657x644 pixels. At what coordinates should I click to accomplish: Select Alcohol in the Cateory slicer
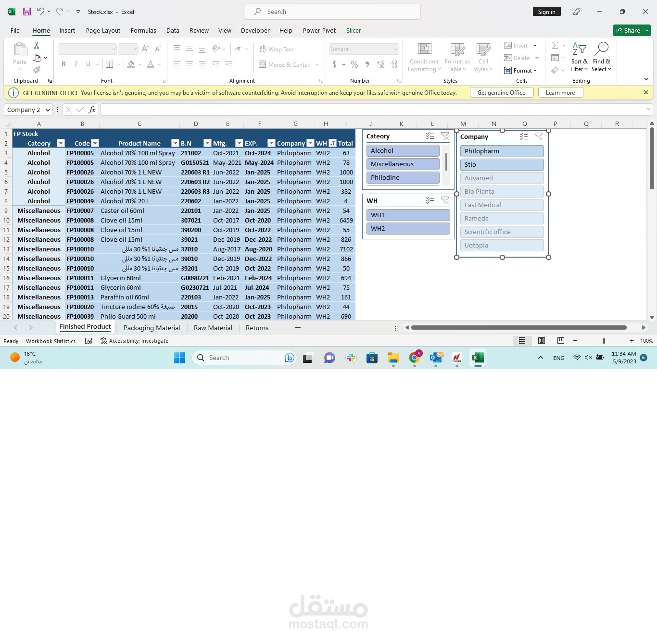point(403,150)
